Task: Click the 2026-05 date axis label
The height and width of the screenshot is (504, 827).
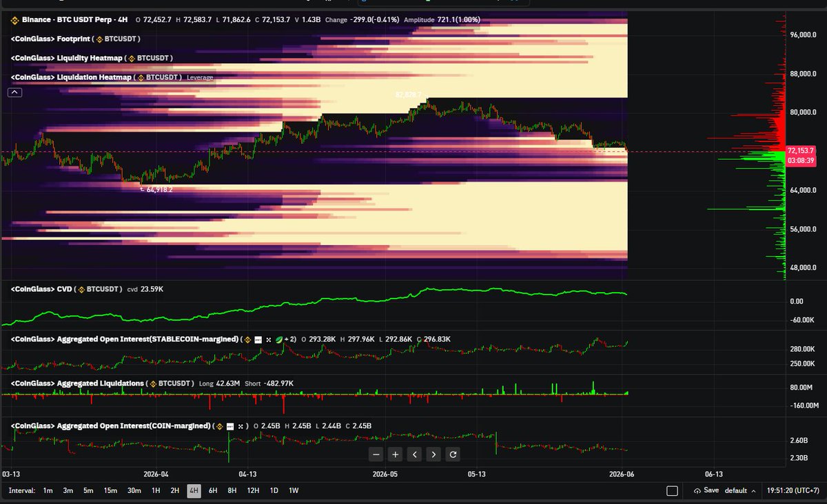Action: click(385, 474)
